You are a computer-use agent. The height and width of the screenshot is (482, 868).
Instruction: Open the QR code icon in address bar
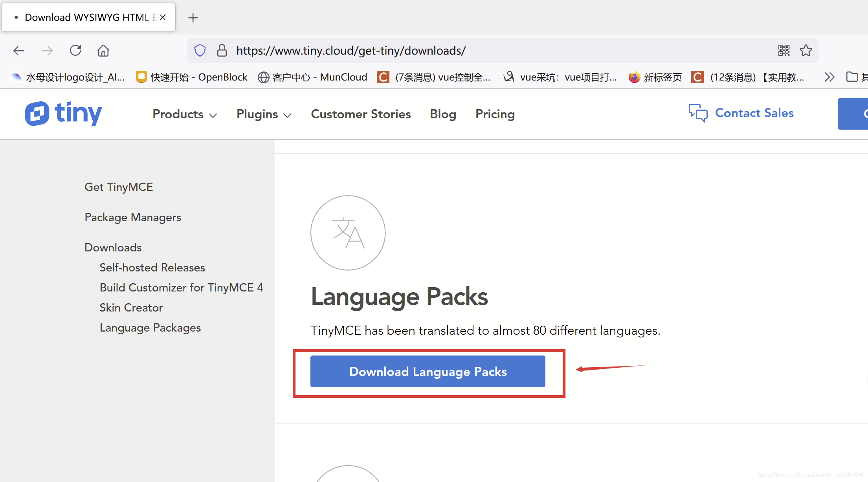tap(784, 50)
